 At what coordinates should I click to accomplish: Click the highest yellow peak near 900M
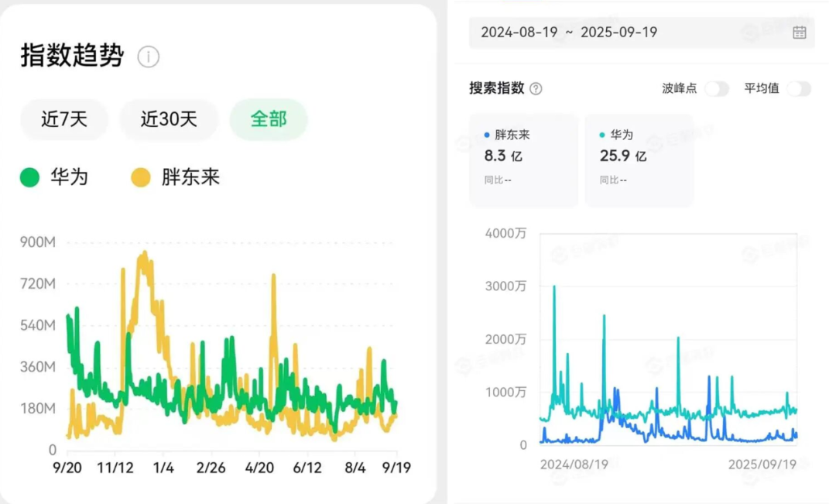(143, 253)
